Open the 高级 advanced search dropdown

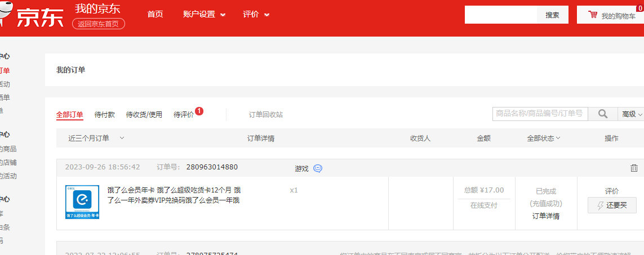[631, 114]
